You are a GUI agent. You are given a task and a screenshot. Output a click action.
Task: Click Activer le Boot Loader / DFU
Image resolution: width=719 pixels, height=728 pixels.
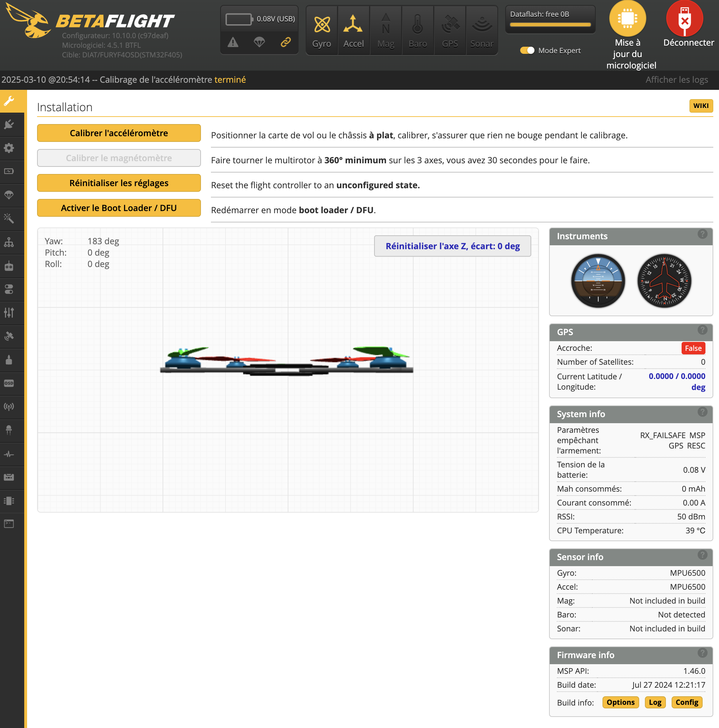click(119, 208)
